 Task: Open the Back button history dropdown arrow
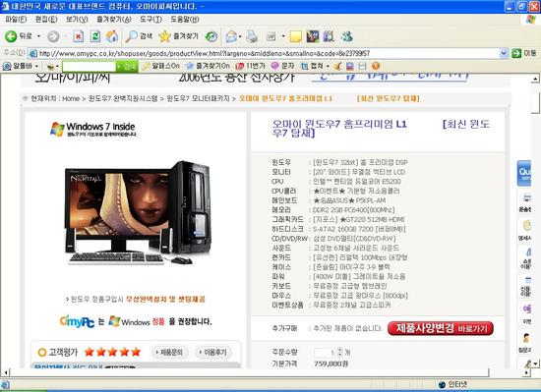[38, 36]
